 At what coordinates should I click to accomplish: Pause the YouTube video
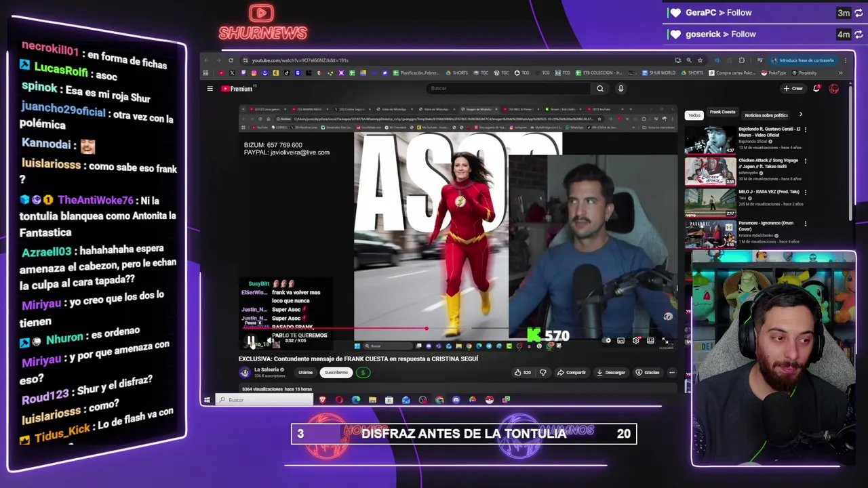pyautogui.click(x=251, y=341)
